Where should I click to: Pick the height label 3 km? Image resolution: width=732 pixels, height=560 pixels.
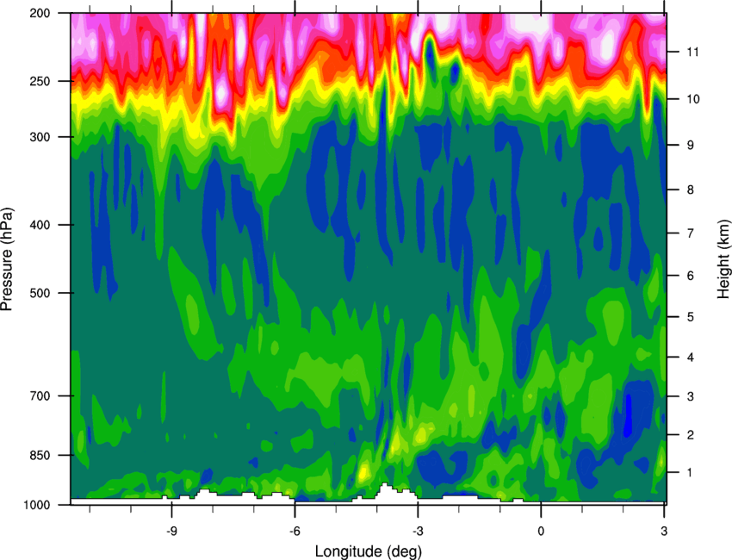(x=690, y=396)
